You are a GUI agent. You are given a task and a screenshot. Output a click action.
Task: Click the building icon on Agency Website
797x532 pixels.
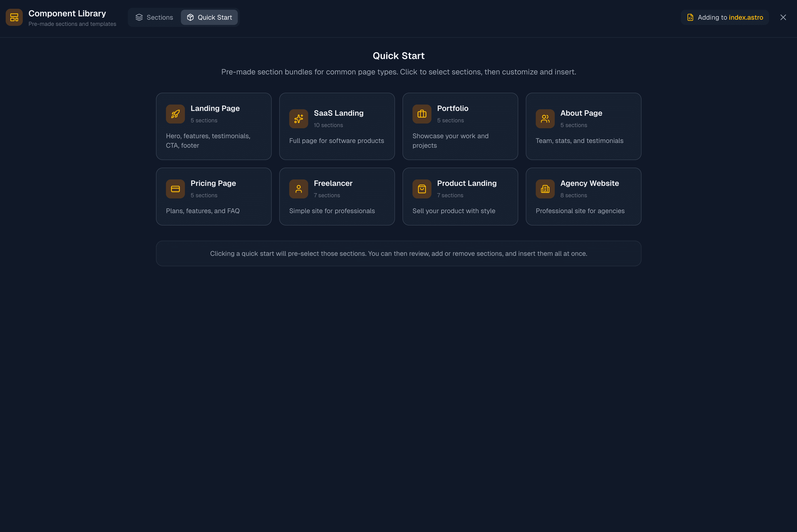[545, 189]
